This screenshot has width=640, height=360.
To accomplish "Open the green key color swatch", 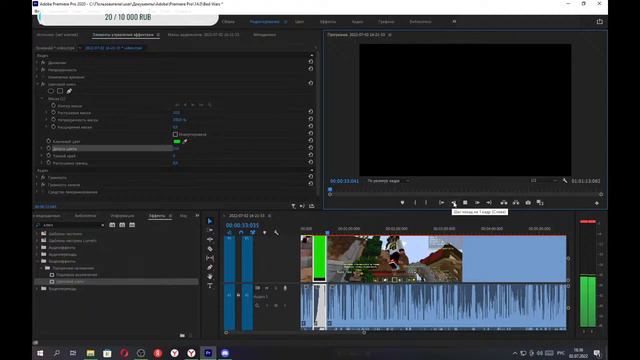I will tap(177, 141).
